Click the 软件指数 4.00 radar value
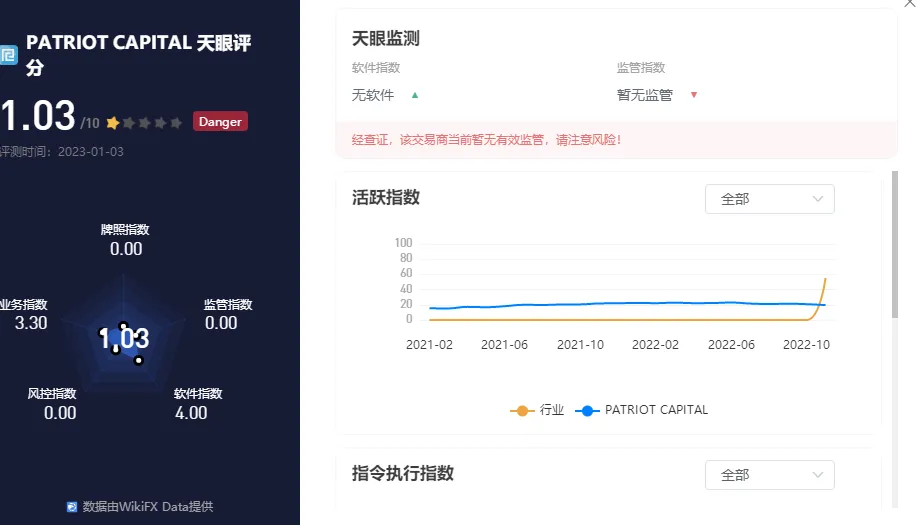919x525 pixels. tap(191, 413)
